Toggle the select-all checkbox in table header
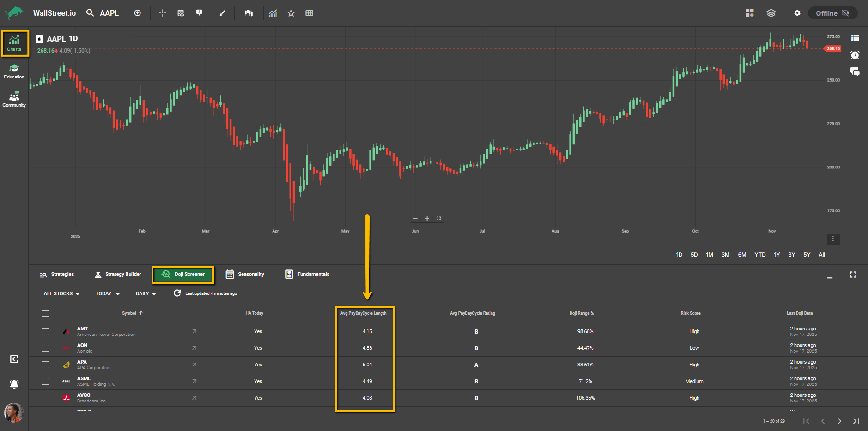Viewport: 868px width, 431px height. [x=45, y=313]
